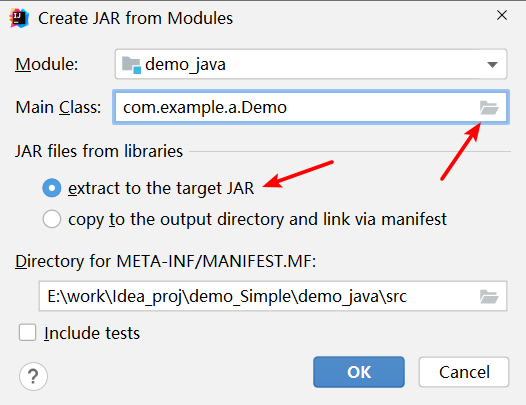
Task: Click the Main Class label
Action: click(x=58, y=107)
